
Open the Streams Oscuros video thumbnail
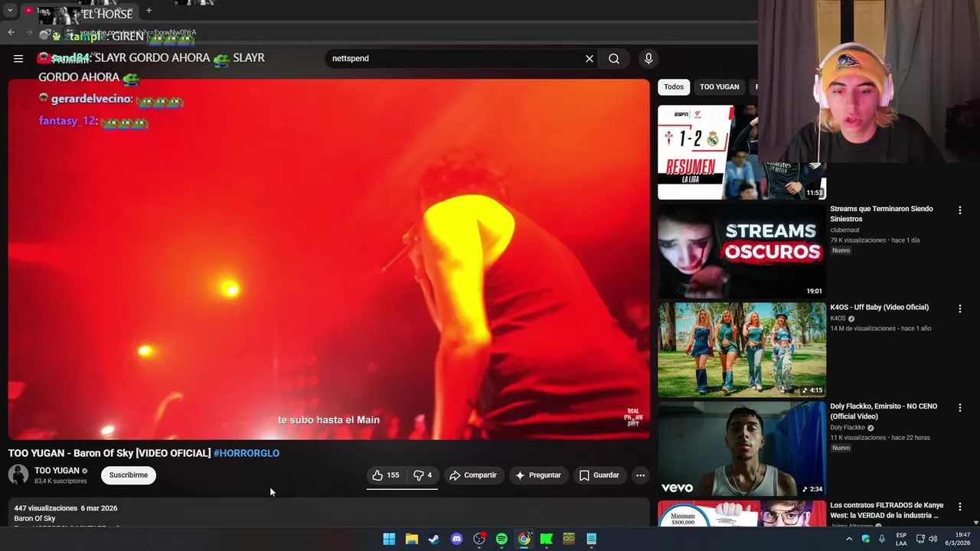point(742,251)
